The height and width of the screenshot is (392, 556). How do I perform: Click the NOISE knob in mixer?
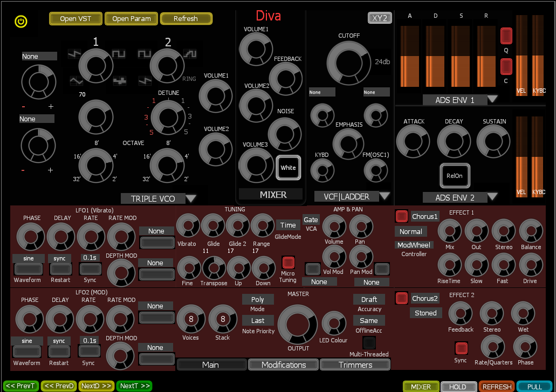pyautogui.click(x=284, y=134)
